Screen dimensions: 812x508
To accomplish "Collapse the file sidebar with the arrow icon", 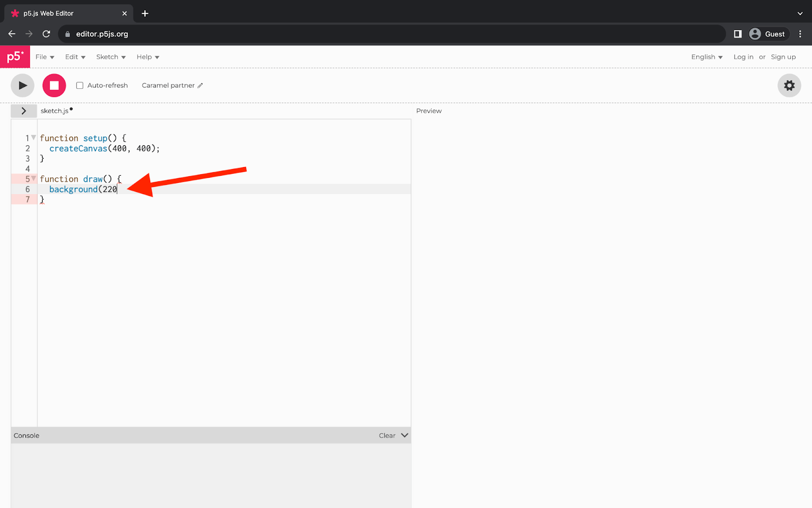I will (24, 110).
